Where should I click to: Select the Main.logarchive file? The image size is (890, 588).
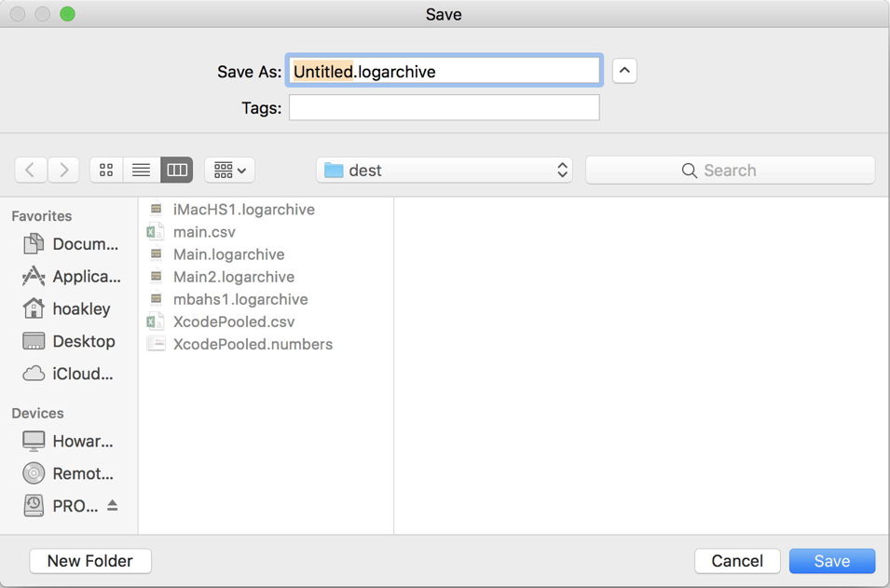228,253
